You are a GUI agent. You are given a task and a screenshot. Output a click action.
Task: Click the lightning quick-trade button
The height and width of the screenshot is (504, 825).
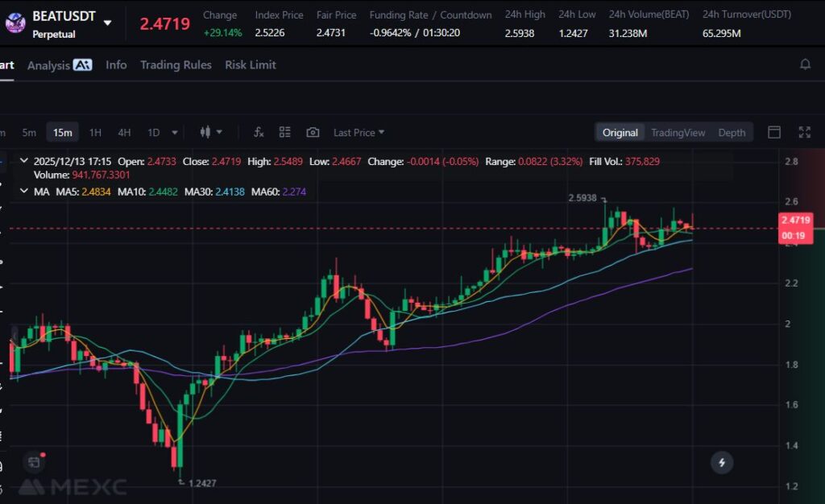point(722,462)
